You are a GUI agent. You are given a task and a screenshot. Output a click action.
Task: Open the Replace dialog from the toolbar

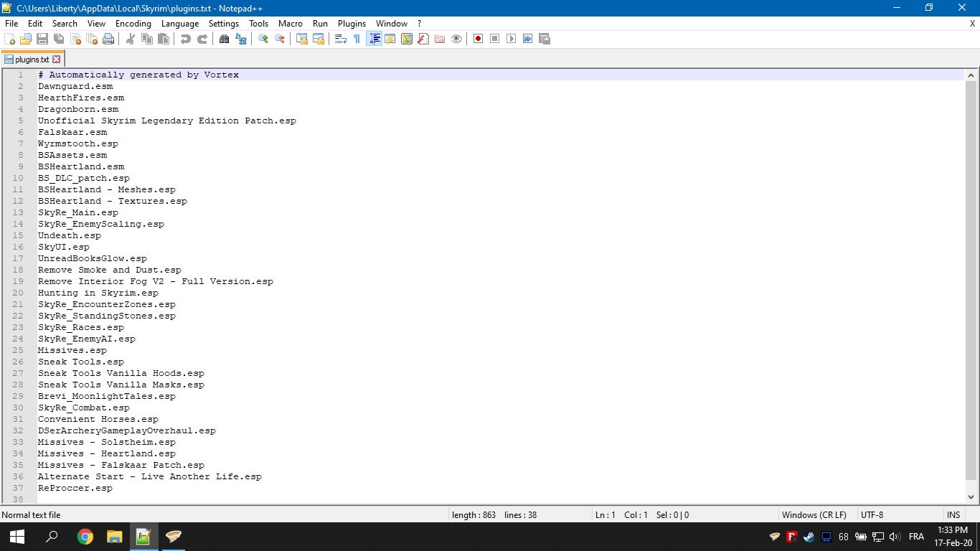(241, 39)
